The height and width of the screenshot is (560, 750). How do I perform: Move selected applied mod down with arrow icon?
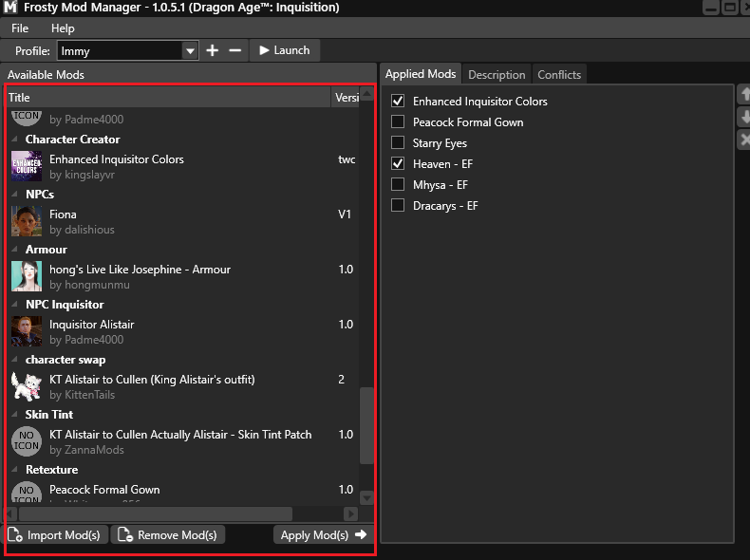744,117
